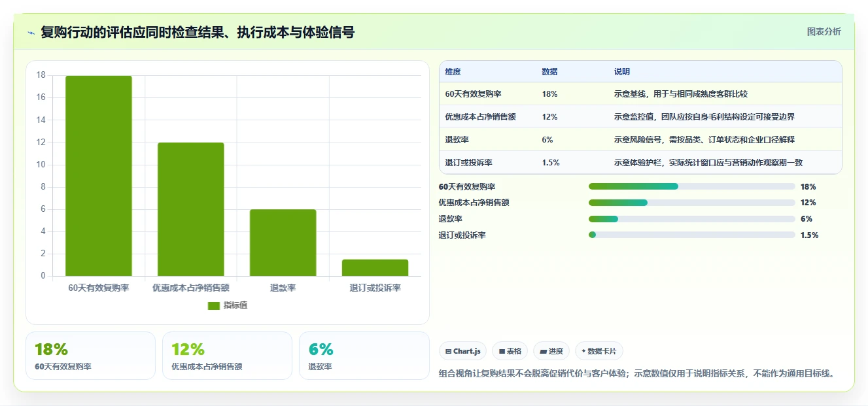Click the 1.5% value in the table
The image size is (868, 406).
point(551,163)
